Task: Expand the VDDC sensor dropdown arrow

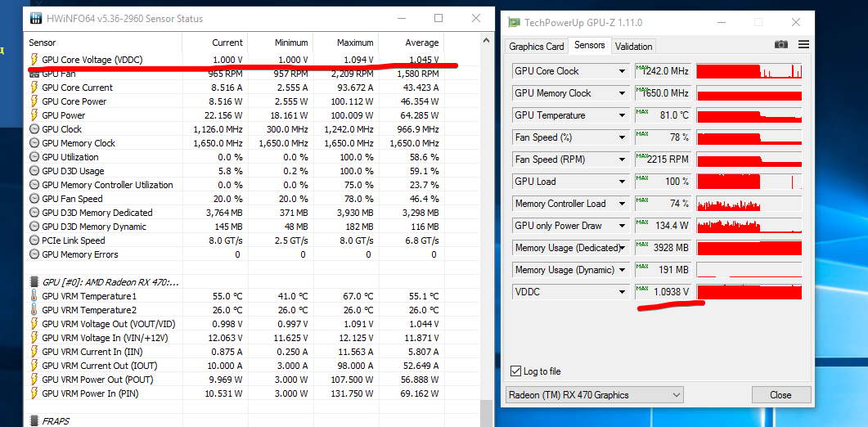Action: (622, 292)
